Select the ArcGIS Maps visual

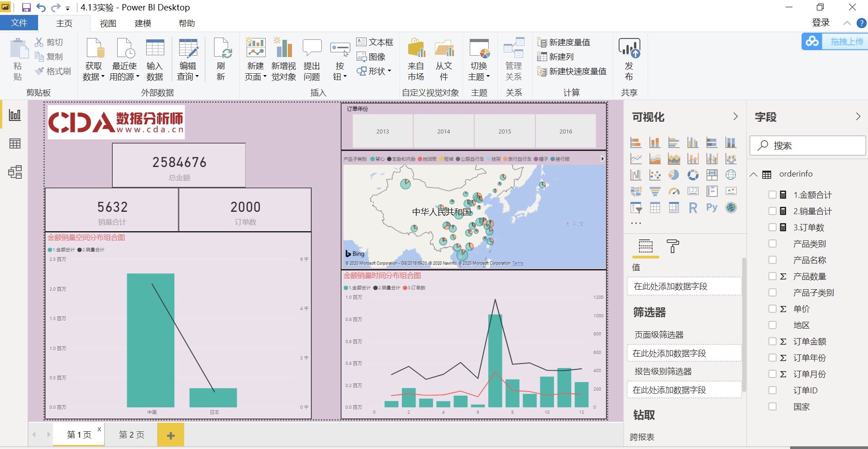(731, 208)
